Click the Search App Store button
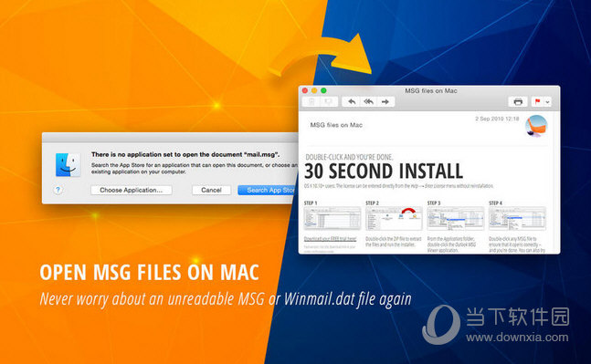 [x=268, y=190]
